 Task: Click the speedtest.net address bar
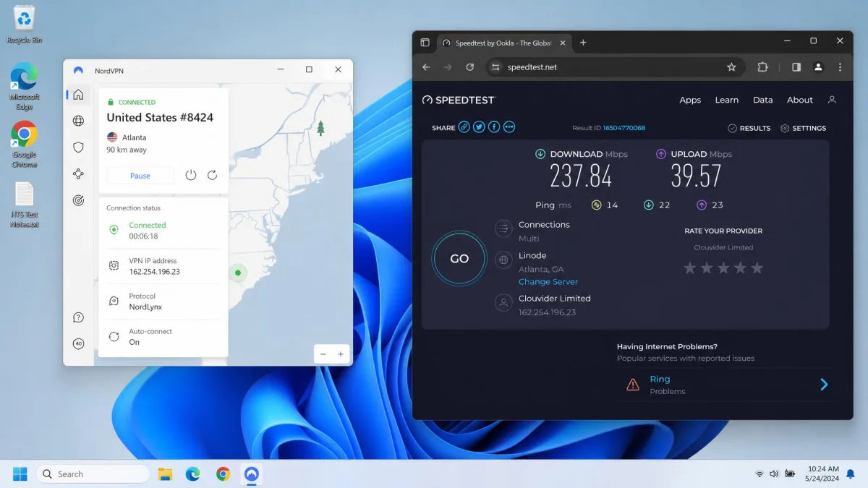(613, 67)
